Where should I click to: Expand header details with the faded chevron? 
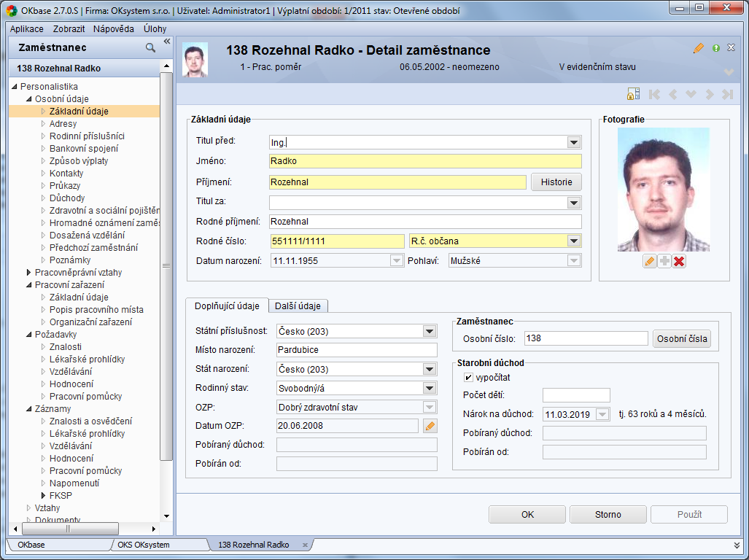coord(729,72)
